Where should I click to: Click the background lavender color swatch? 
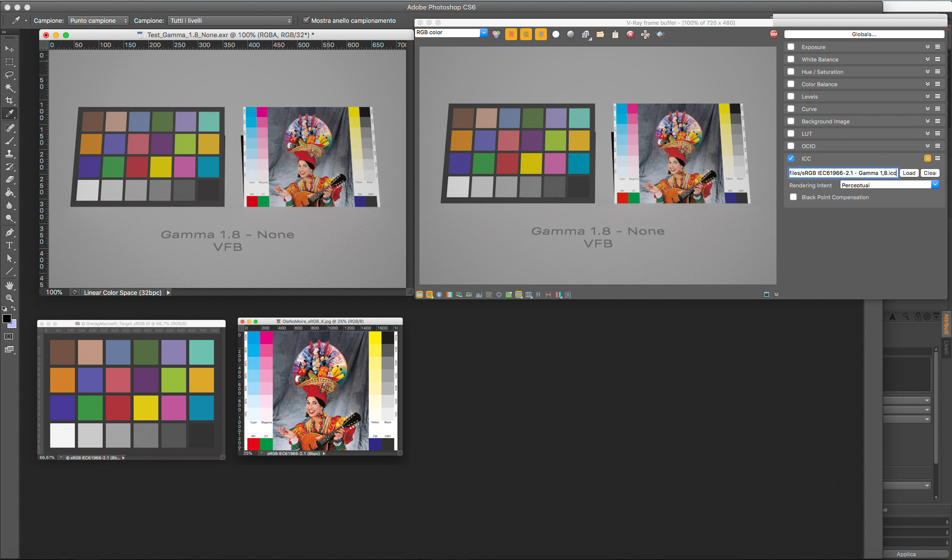[x=13, y=325]
